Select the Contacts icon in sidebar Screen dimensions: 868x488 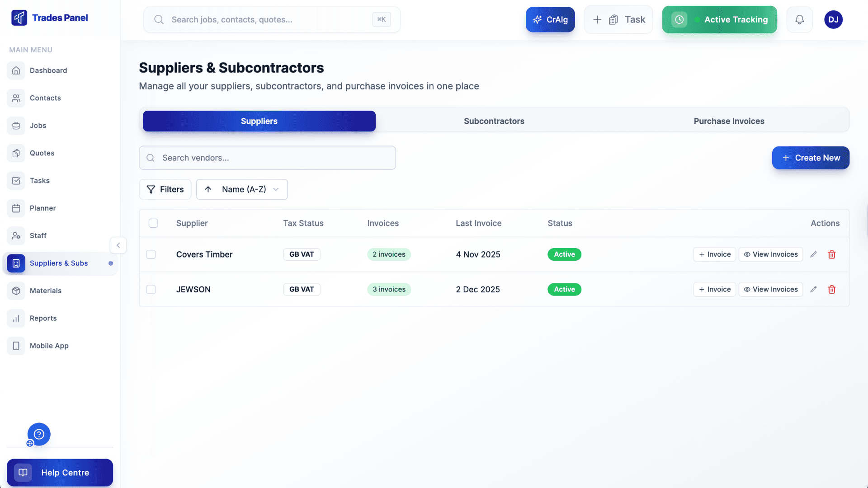pos(16,98)
